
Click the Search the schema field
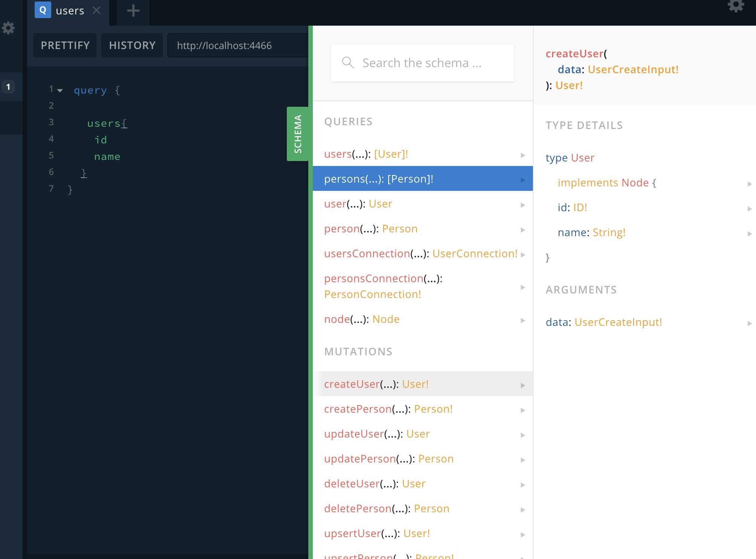422,63
